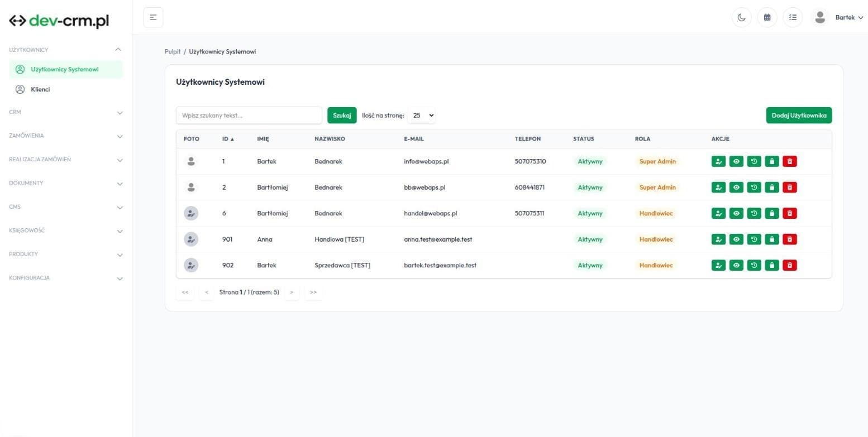Go to first page with << button
Viewport: 868px width, 437px height.
(x=185, y=292)
